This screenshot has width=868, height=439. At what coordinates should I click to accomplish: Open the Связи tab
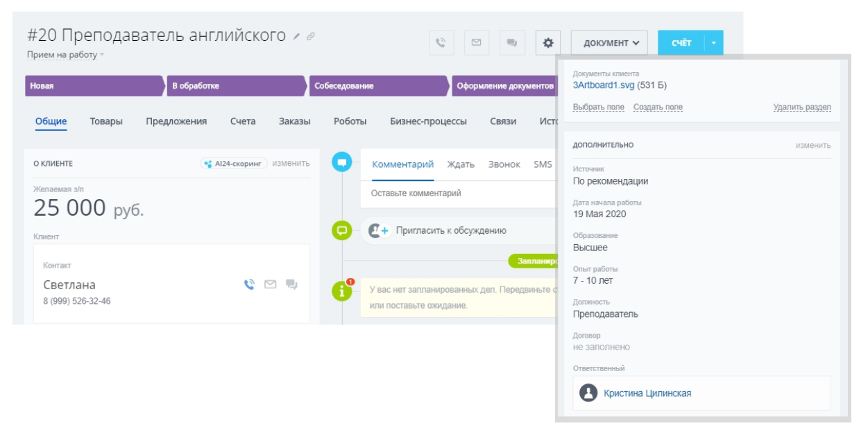coord(503,121)
